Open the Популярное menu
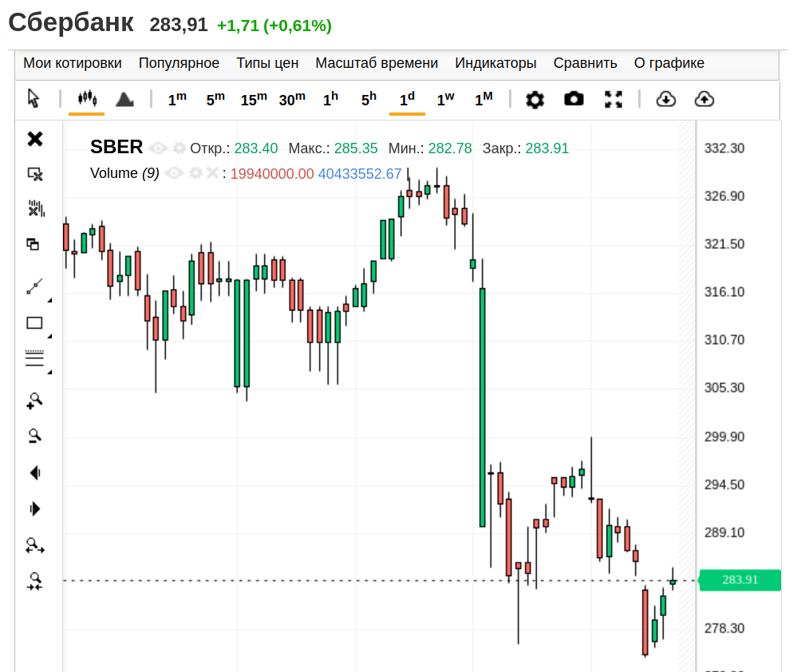 point(179,63)
